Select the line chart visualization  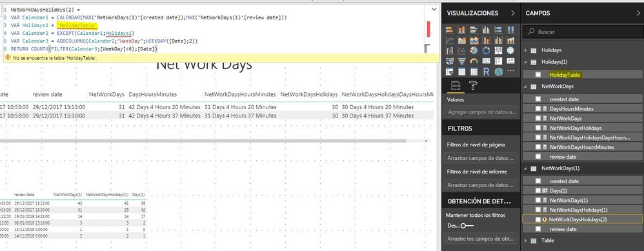tap(450, 40)
